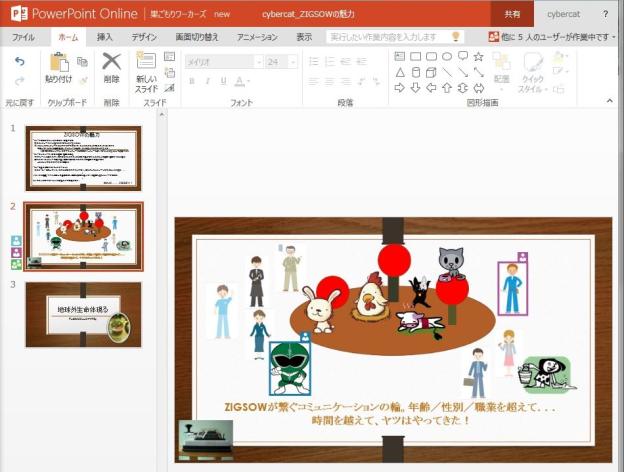
Task: Select the speech bubble callout shape
Action: click(x=463, y=56)
